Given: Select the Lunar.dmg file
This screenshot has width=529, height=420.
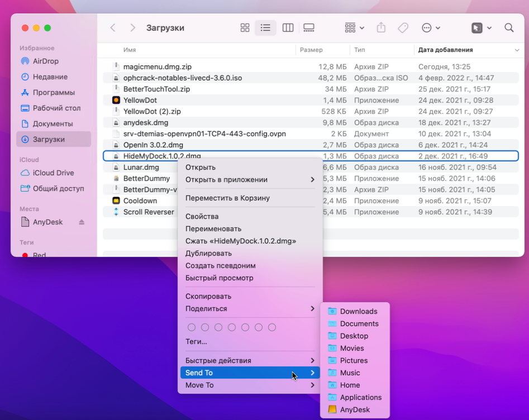Looking at the screenshot, I should (140, 167).
